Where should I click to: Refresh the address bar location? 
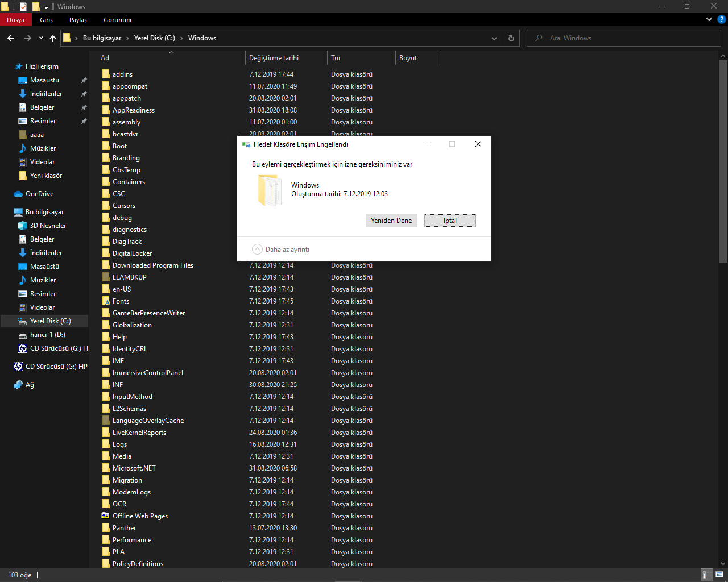511,38
